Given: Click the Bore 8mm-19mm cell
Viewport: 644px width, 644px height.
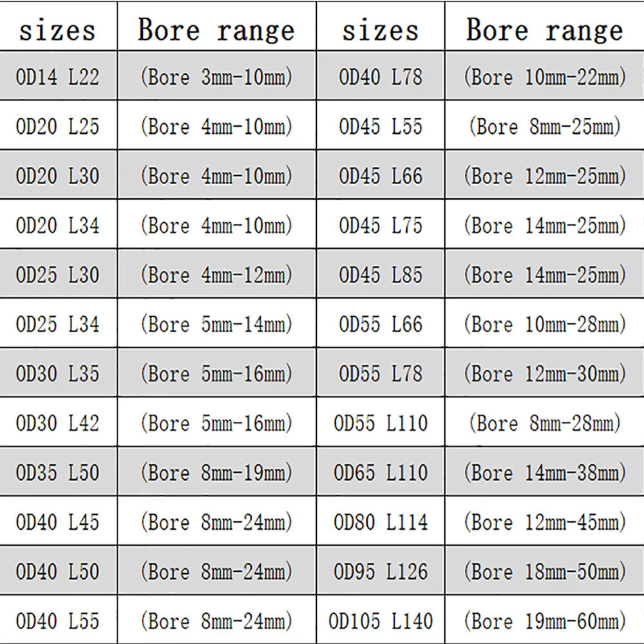Looking at the screenshot, I should 216,471.
